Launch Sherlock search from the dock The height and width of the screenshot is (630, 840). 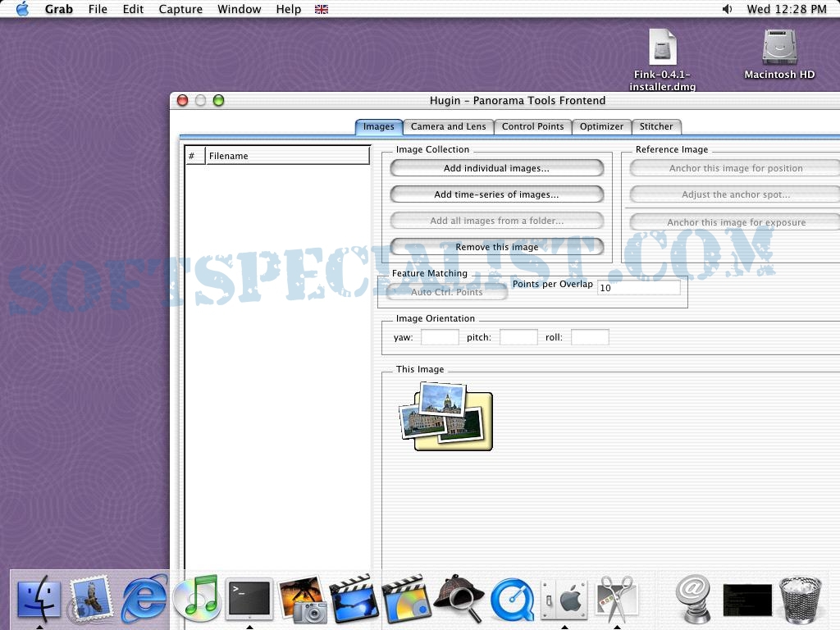tap(458, 599)
